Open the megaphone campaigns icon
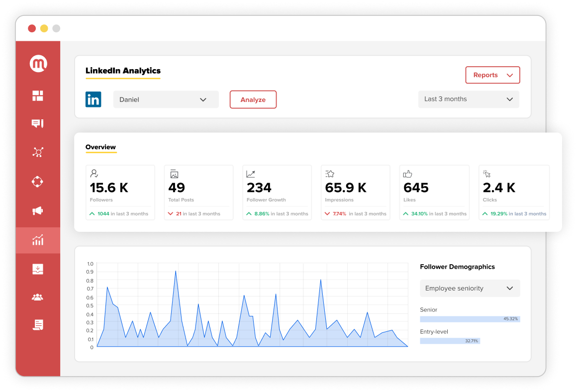Screen dimensions: 577x392 tap(37, 210)
